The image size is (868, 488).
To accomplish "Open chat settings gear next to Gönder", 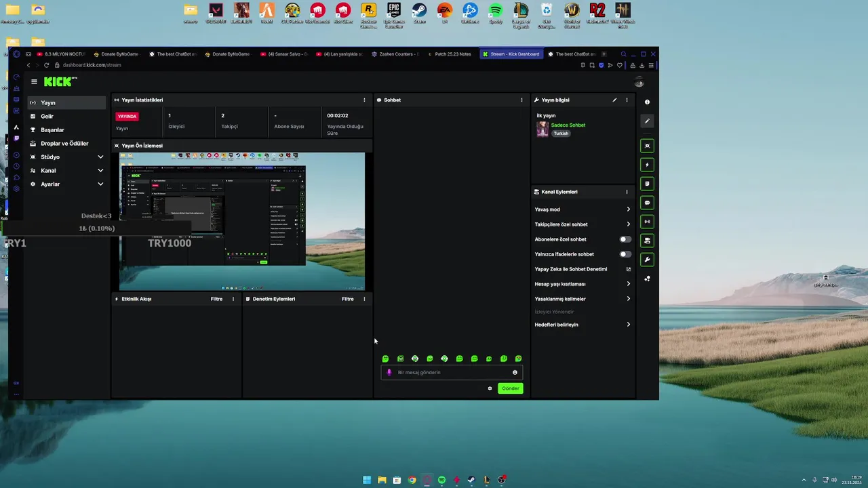I will pyautogui.click(x=490, y=388).
